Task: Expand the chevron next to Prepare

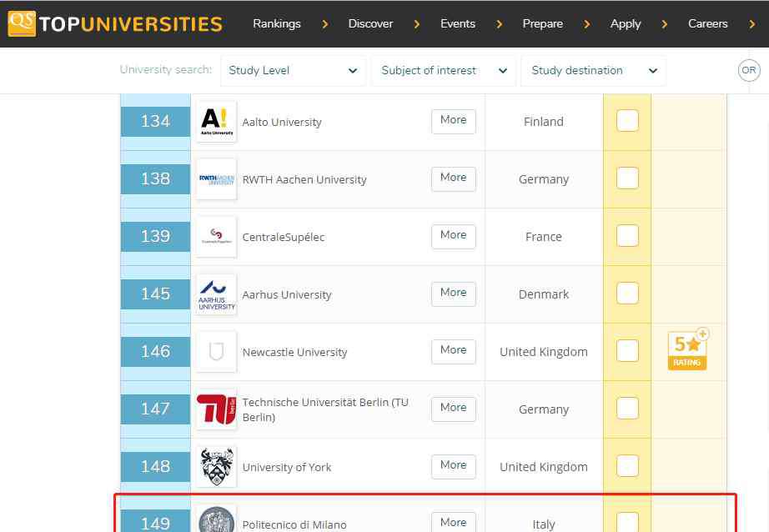Action: 586,24
